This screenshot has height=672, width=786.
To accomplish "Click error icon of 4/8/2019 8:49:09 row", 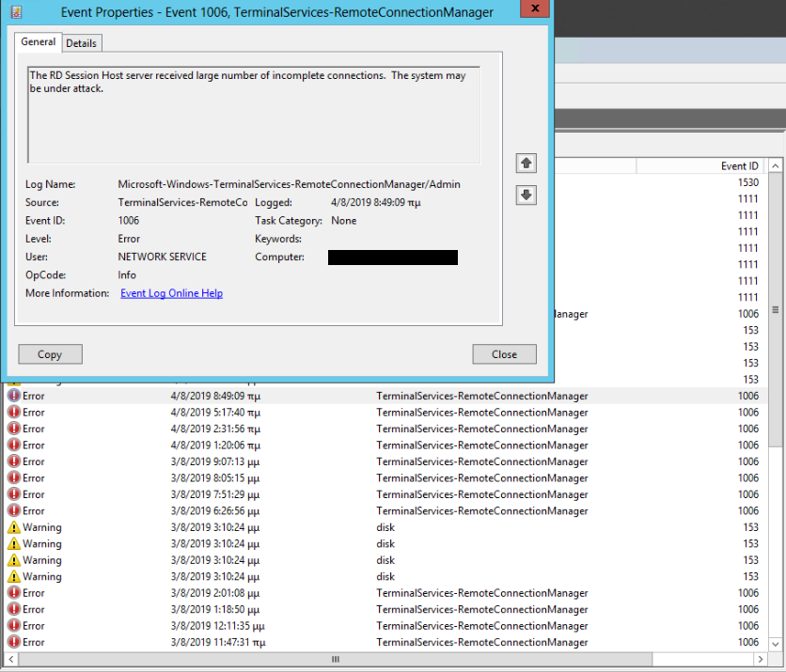I will (x=14, y=396).
